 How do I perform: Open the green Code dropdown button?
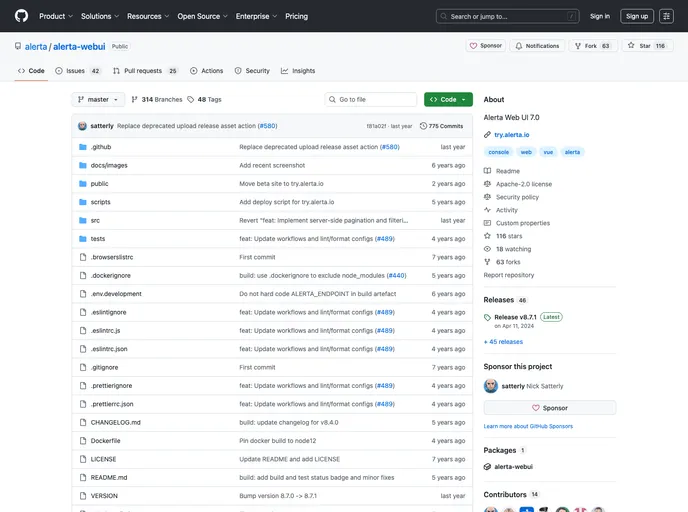click(x=448, y=100)
